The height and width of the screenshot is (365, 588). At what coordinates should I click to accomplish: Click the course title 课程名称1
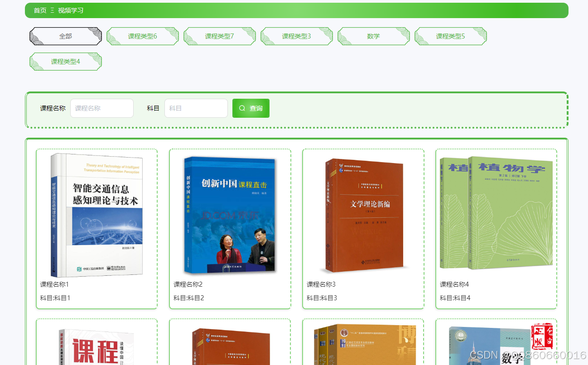coord(54,284)
